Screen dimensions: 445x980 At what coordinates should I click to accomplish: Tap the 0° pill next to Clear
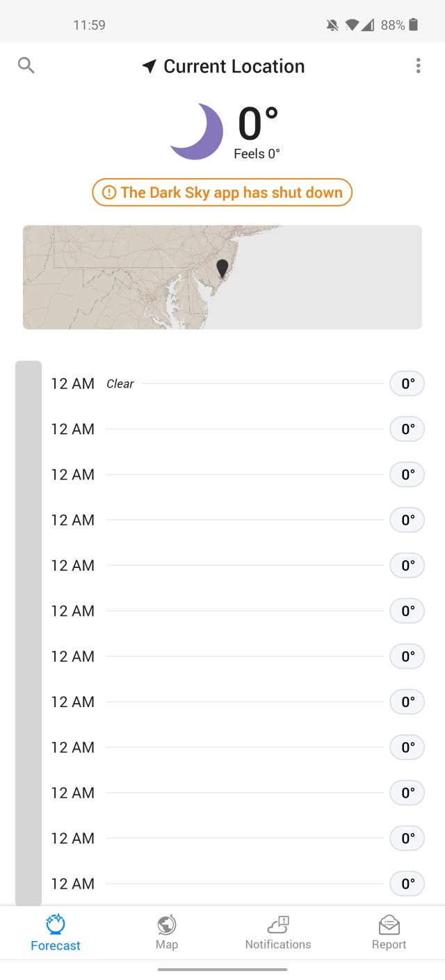pos(407,384)
